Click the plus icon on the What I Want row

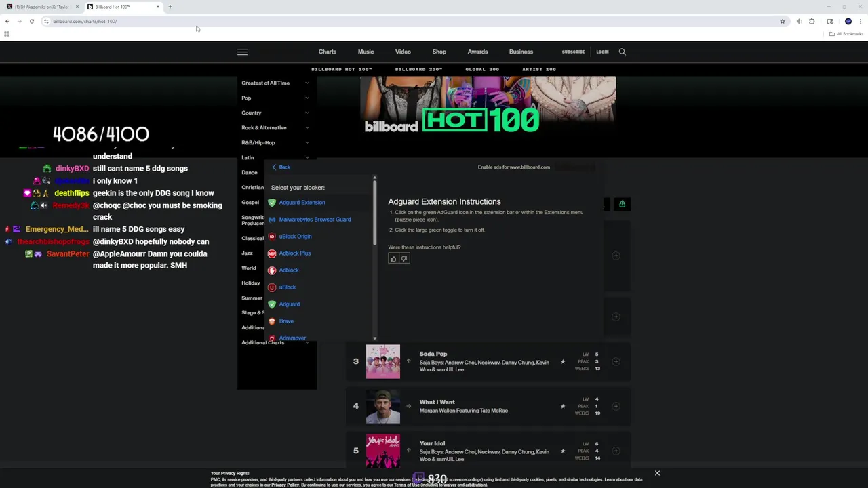pyautogui.click(x=616, y=406)
